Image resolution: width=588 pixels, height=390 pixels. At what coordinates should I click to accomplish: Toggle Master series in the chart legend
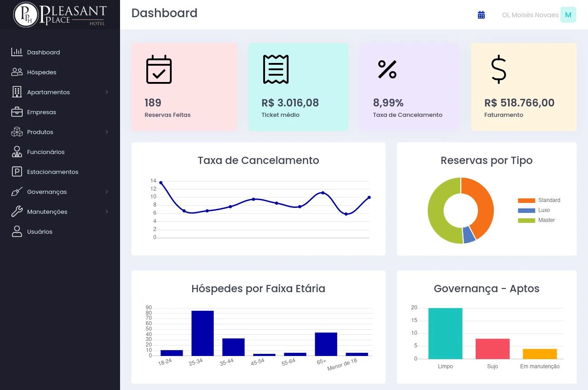point(536,220)
